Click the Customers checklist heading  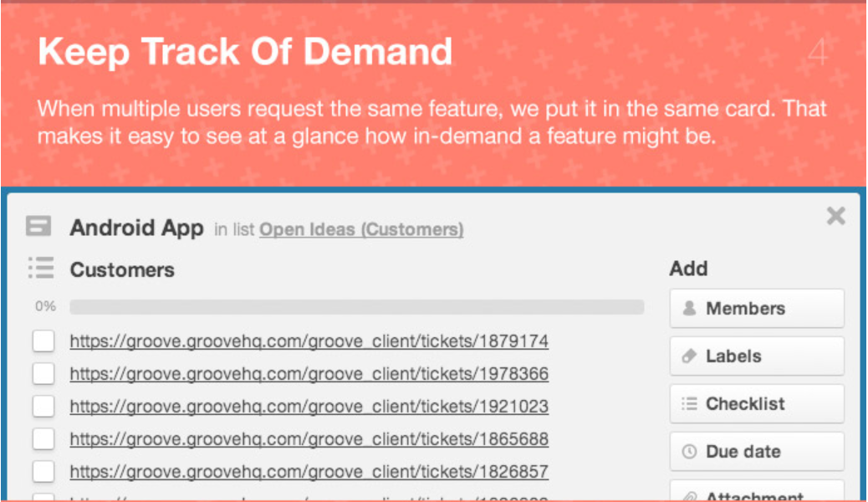[122, 269]
